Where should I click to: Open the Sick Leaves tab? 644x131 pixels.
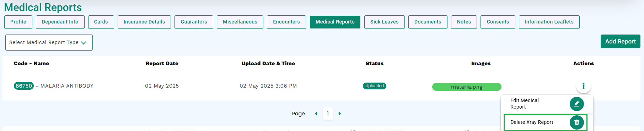384,22
